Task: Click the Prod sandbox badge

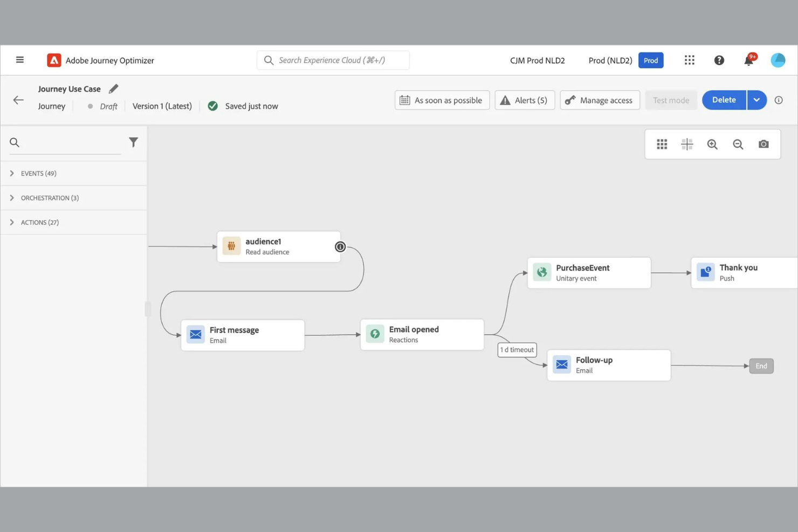Action: pyautogui.click(x=651, y=60)
